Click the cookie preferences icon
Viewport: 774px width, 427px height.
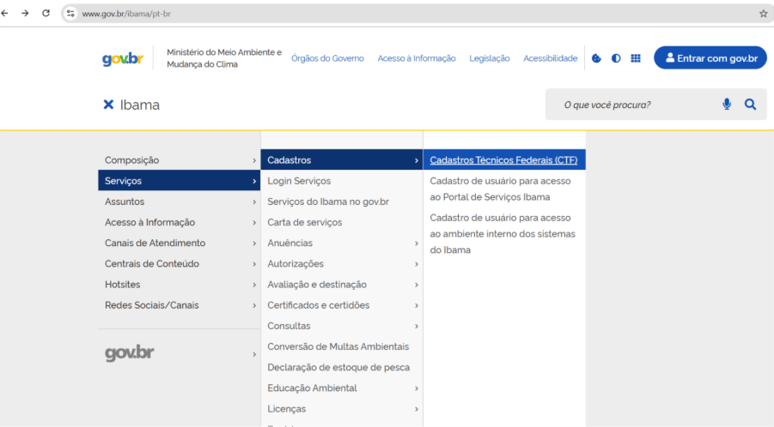tap(597, 58)
